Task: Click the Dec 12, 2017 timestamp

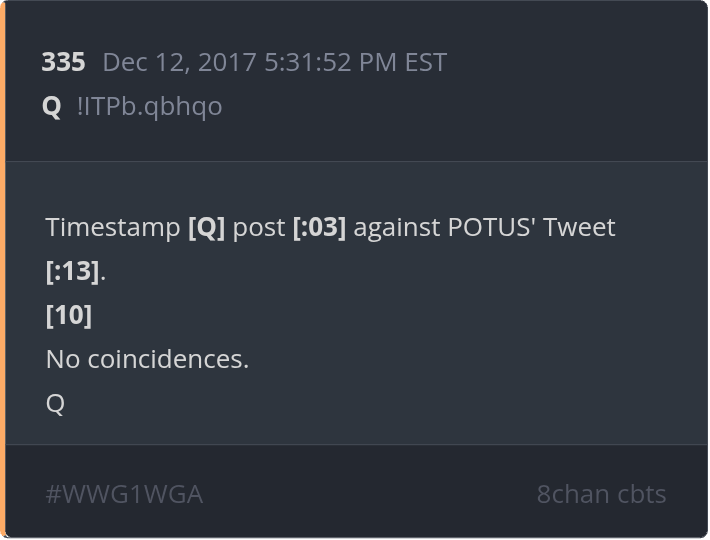Action: (x=180, y=62)
